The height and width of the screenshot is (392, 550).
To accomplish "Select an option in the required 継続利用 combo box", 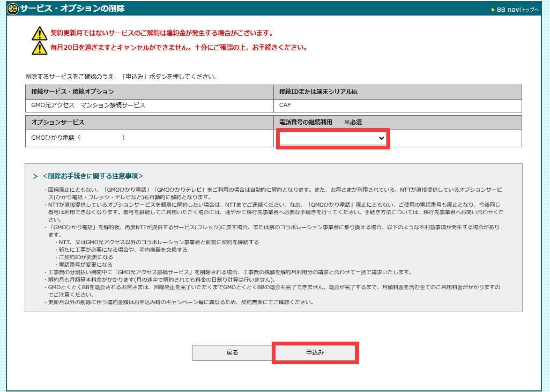I will (x=332, y=138).
